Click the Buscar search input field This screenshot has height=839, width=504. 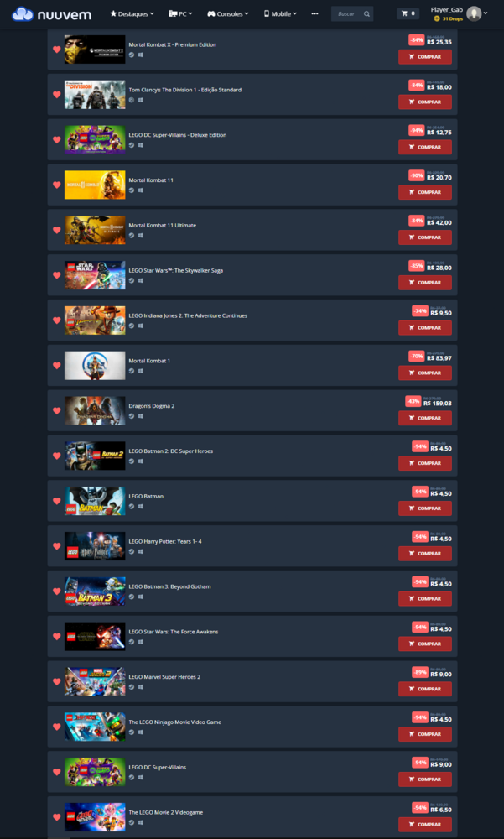346,14
